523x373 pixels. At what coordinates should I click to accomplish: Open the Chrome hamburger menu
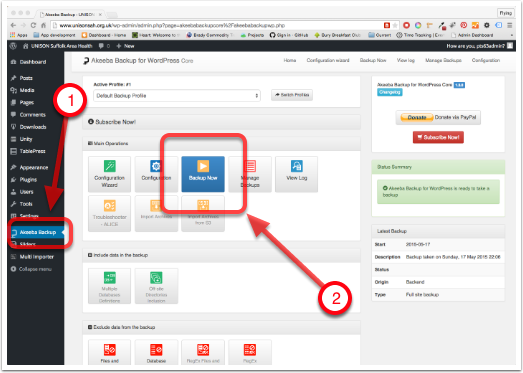510,25
